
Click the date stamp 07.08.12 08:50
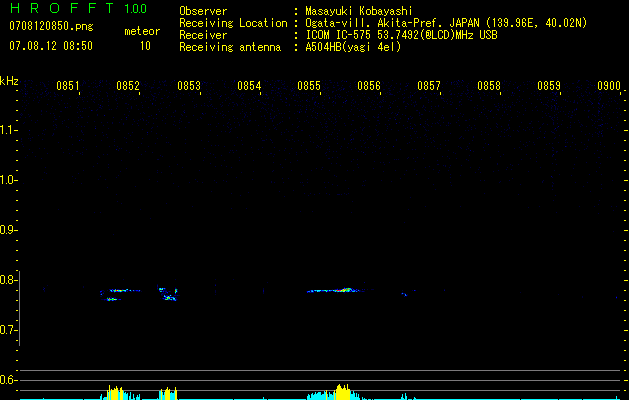[x=51, y=46]
